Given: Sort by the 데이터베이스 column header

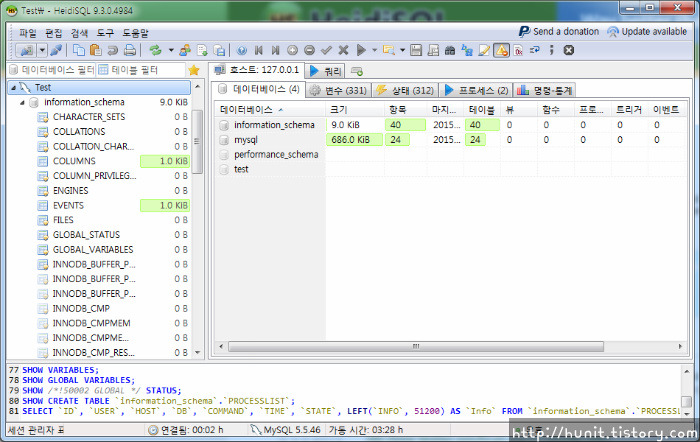Looking at the screenshot, I should click(x=271, y=110).
